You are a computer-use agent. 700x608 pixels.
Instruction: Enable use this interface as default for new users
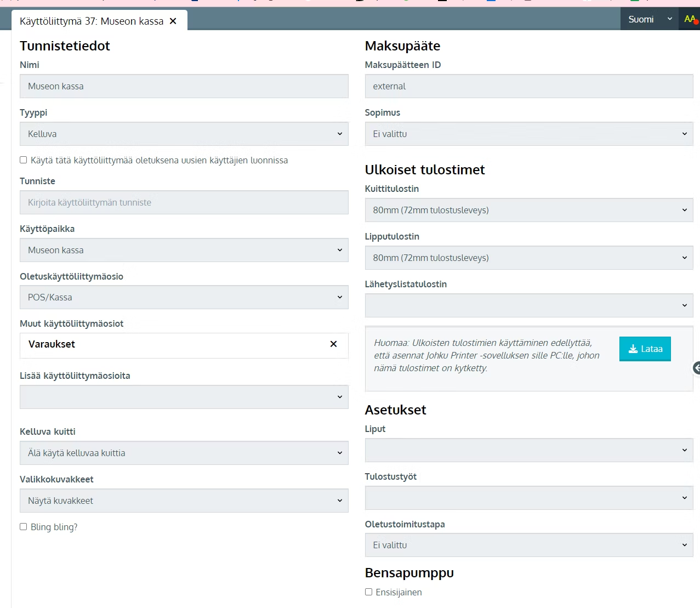(24, 160)
